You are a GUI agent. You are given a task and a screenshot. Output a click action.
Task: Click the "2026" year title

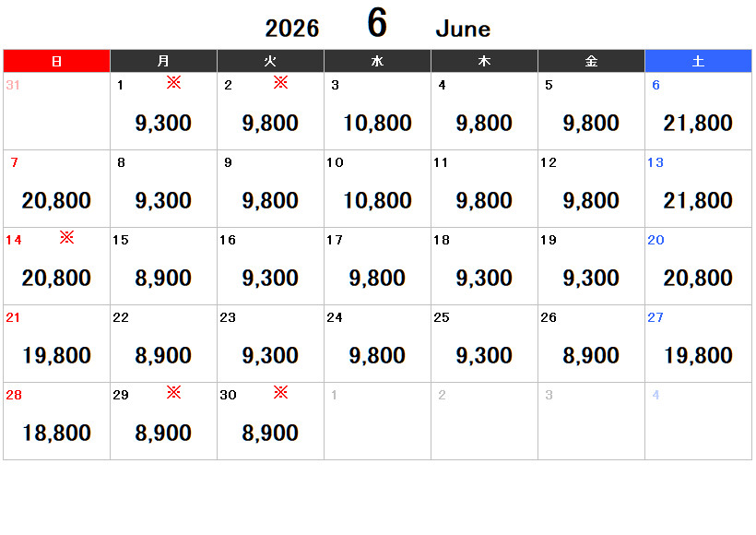[x=292, y=29]
